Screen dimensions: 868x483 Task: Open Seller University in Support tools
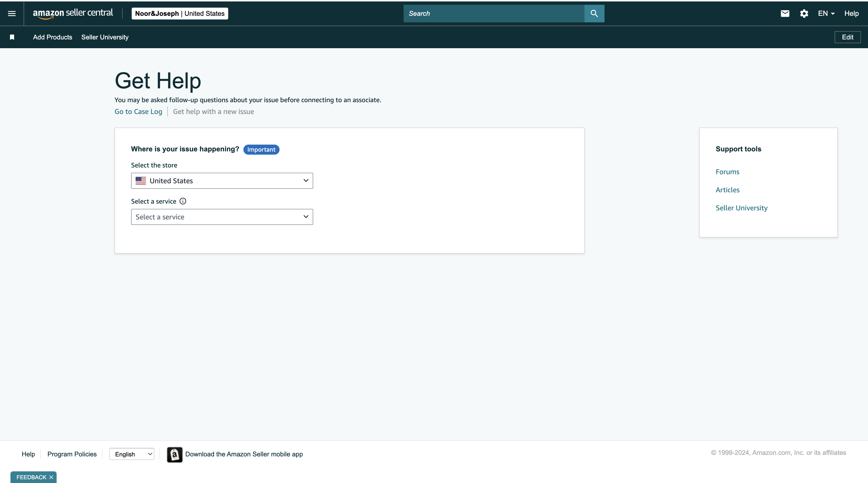coord(742,208)
